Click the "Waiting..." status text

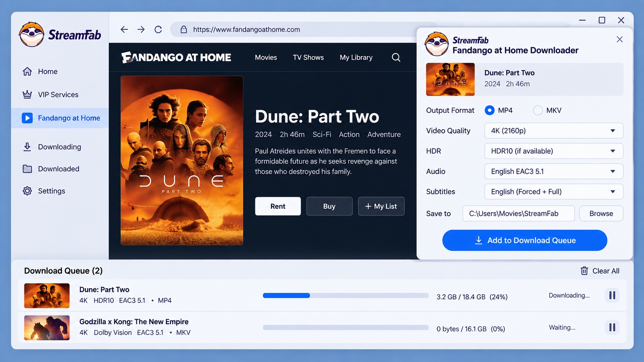coord(562,328)
